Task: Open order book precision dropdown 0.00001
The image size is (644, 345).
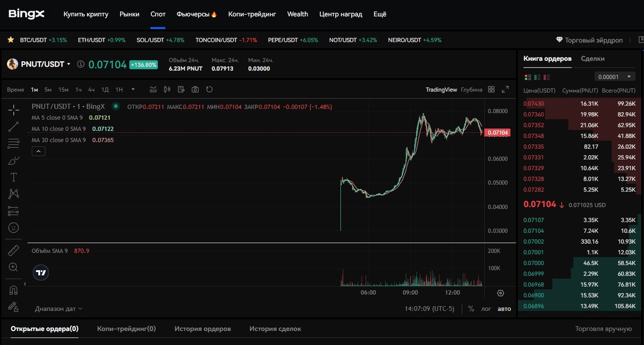Action: click(x=614, y=77)
